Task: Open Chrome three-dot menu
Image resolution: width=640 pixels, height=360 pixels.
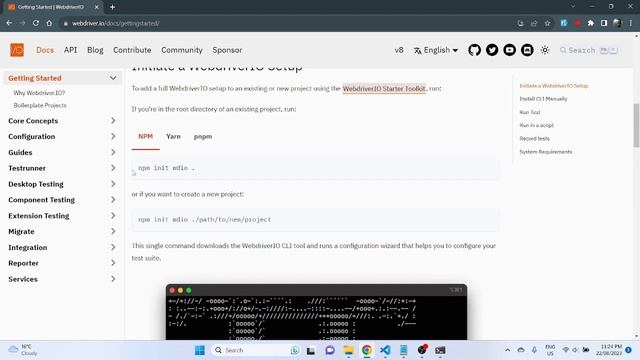Action: (x=631, y=23)
